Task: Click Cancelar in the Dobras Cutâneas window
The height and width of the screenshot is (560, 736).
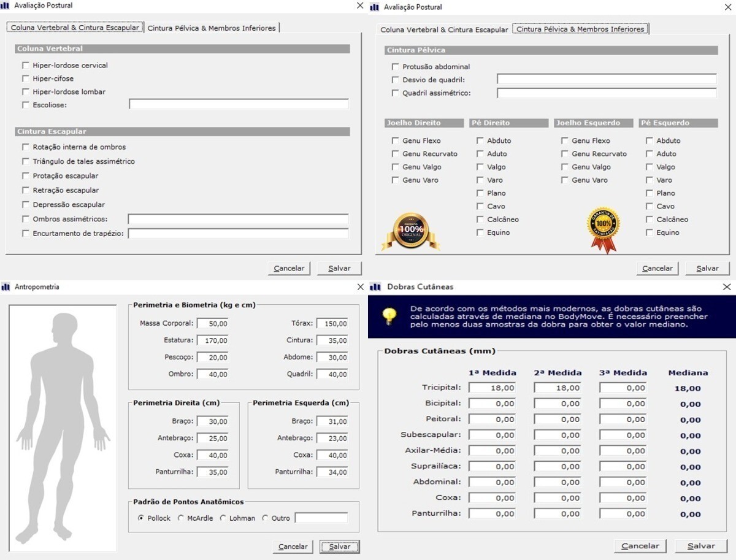Action: (x=640, y=546)
